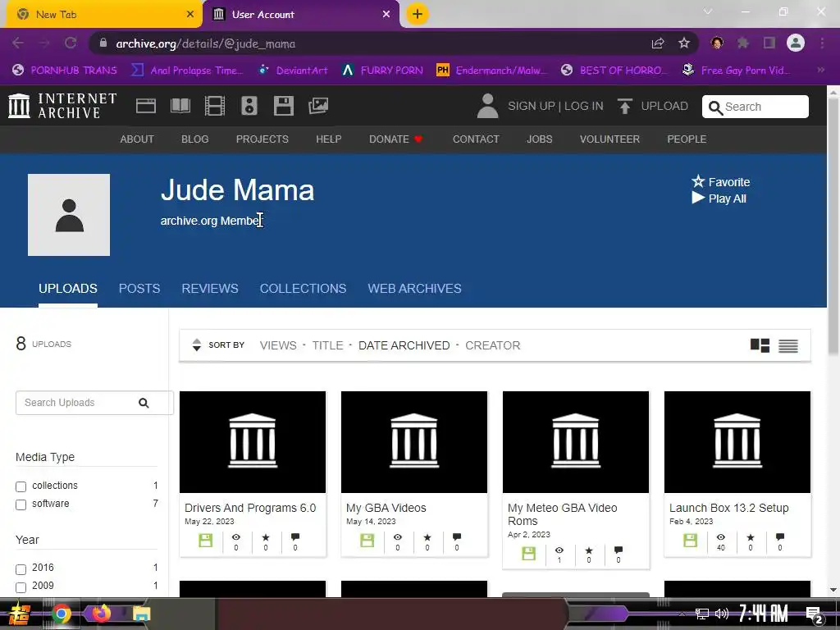Reload the page
The width and height of the screenshot is (840, 630).
tap(71, 43)
